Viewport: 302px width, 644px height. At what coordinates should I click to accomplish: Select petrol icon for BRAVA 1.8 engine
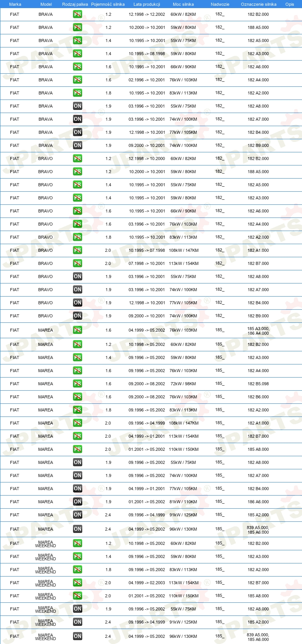[x=78, y=93]
